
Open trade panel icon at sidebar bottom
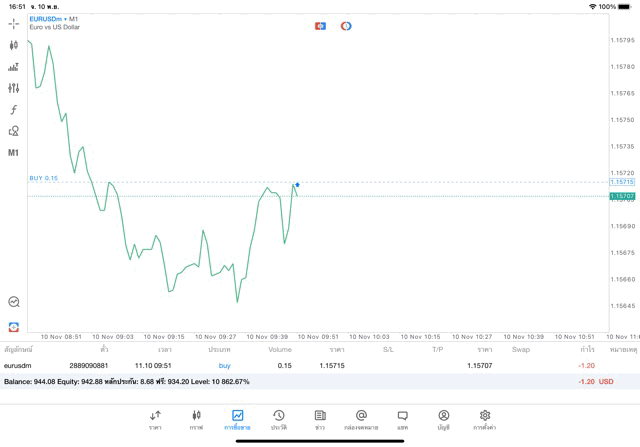click(x=14, y=327)
